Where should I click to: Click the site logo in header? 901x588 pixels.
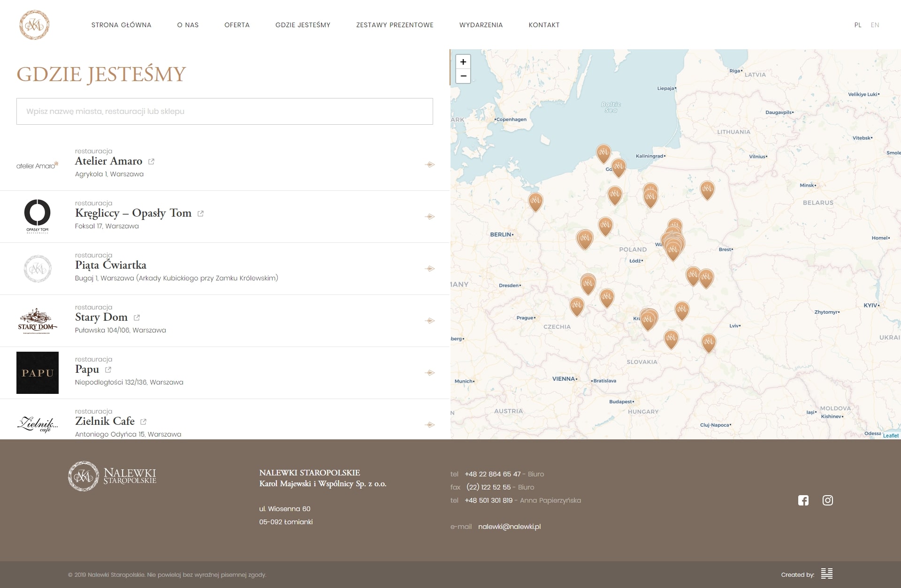pyautogui.click(x=34, y=25)
